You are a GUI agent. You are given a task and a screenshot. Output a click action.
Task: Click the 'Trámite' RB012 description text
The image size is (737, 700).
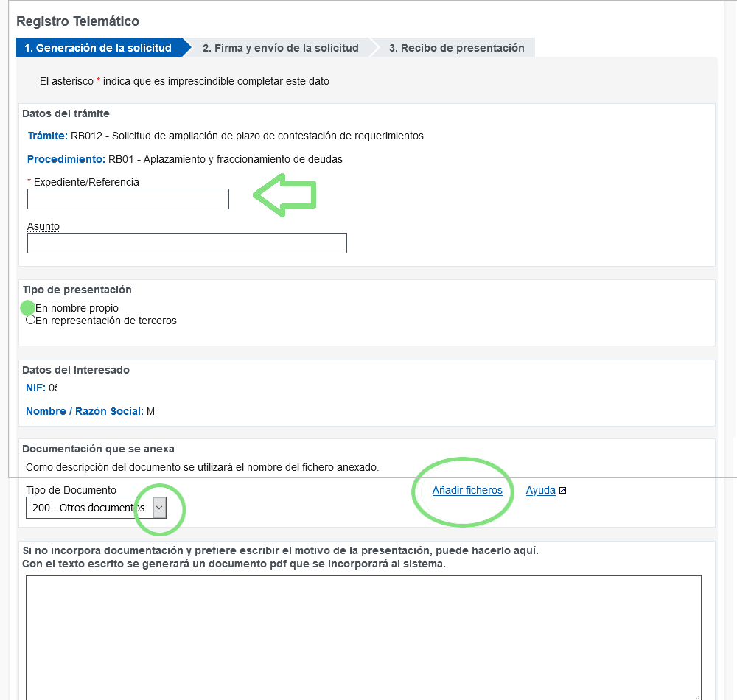pos(247,136)
